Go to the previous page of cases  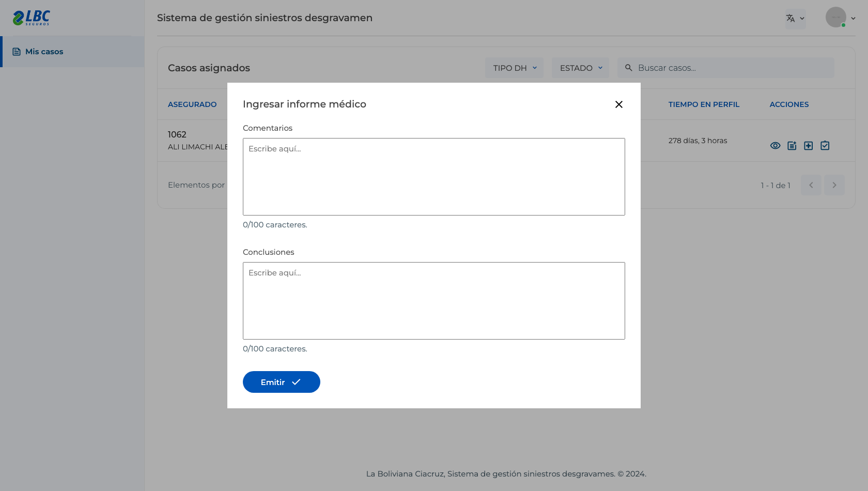pos(811,185)
